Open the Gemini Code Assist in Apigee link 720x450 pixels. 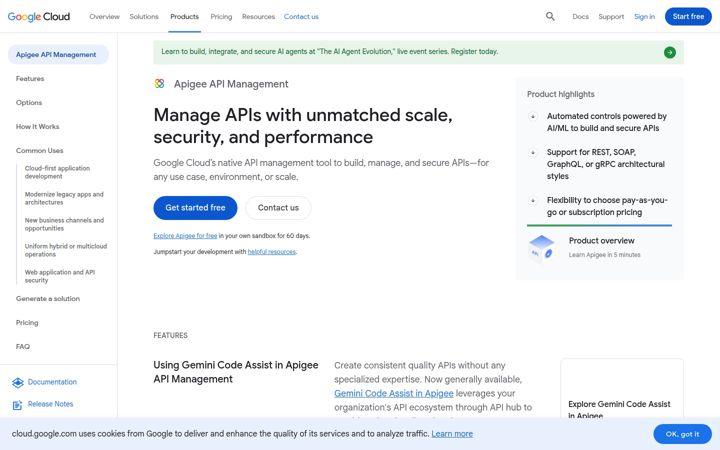click(394, 394)
